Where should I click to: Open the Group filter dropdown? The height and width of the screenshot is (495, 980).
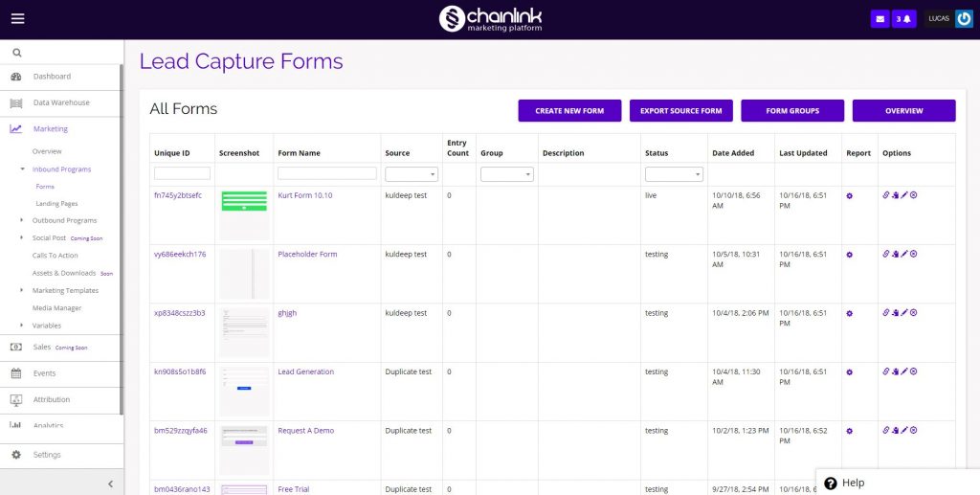pyautogui.click(x=507, y=174)
